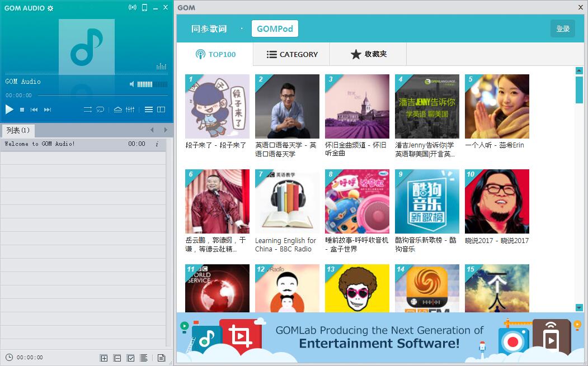The width and height of the screenshot is (588, 366).
Task: Click the playlist vertical scrollbar
Action: 168,243
